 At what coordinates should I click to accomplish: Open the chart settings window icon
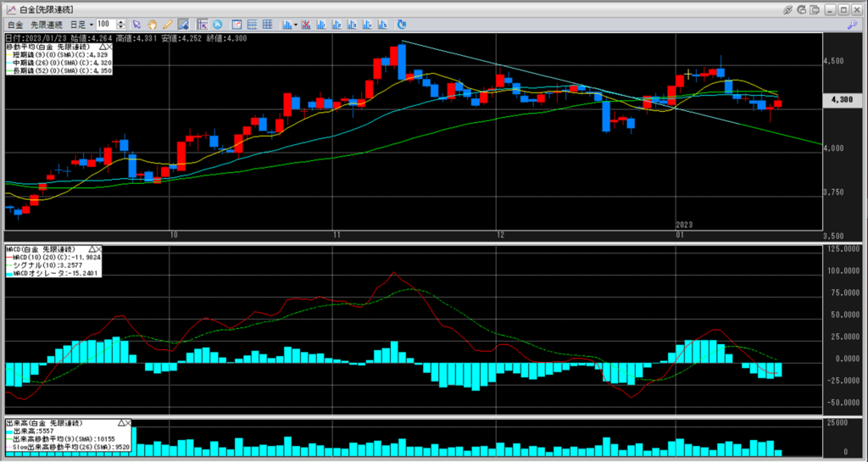coord(237,25)
